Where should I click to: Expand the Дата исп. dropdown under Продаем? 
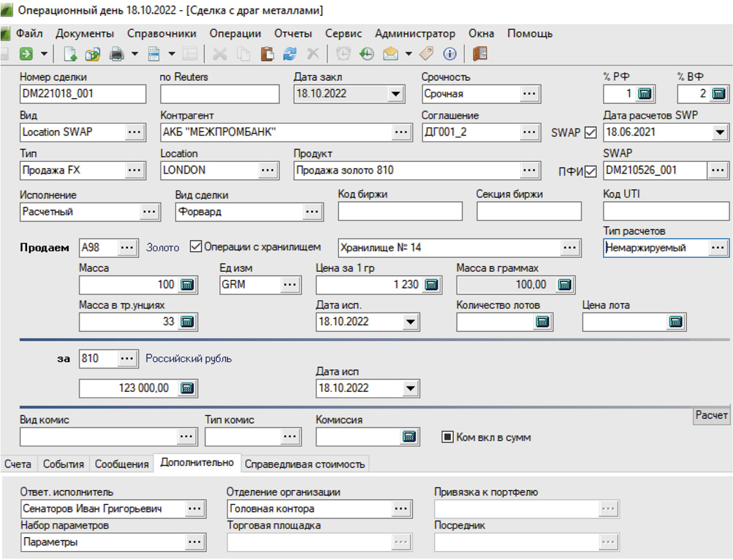[x=411, y=322]
